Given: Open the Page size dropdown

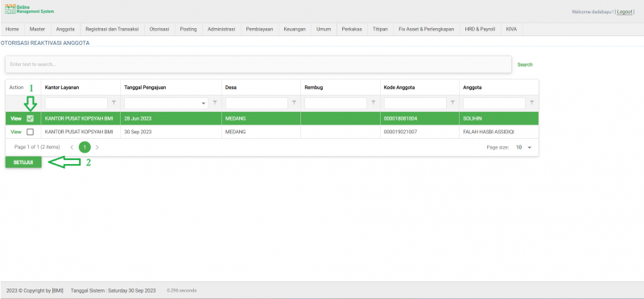Looking at the screenshot, I should pos(524,147).
